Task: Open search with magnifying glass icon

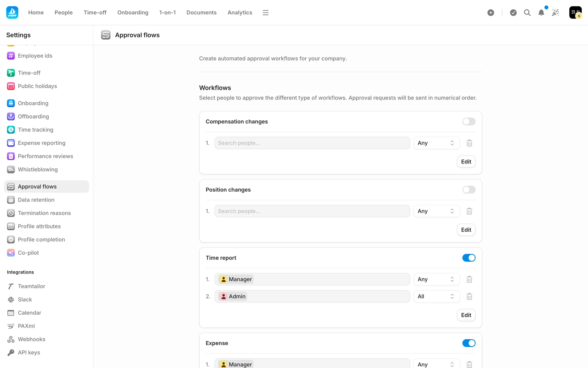Action: pyautogui.click(x=527, y=13)
